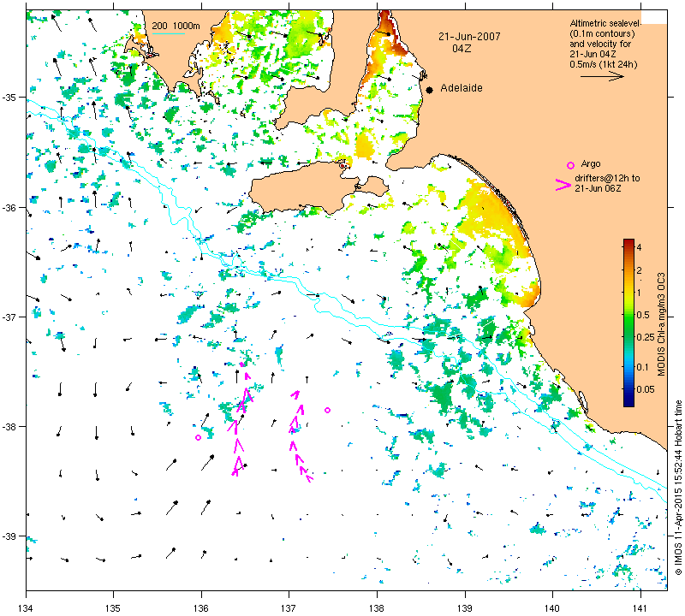The width and height of the screenshot is (685, 616).
Task: Click the cyan isobath legend line
Action: 168,33
